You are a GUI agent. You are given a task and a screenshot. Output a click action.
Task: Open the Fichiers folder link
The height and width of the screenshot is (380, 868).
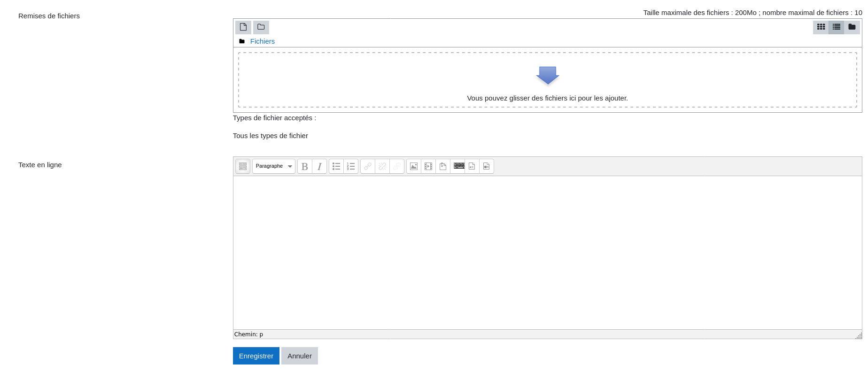click(x=262, y=41)
